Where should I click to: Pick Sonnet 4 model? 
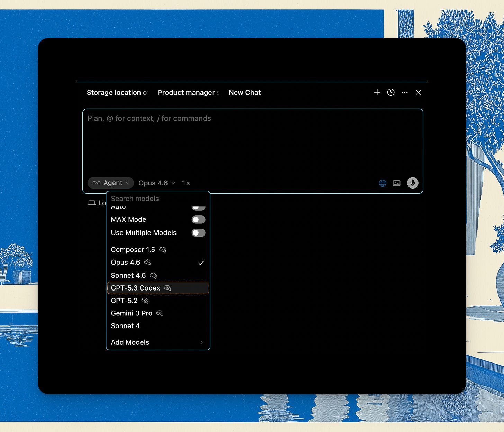158,326
